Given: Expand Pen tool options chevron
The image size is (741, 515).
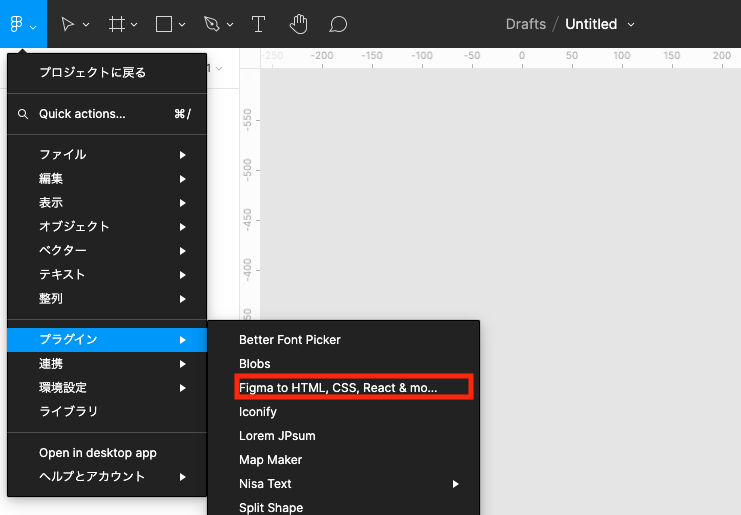Looking at the screenshot, I should pyautogui.click(x=230, y=25).
